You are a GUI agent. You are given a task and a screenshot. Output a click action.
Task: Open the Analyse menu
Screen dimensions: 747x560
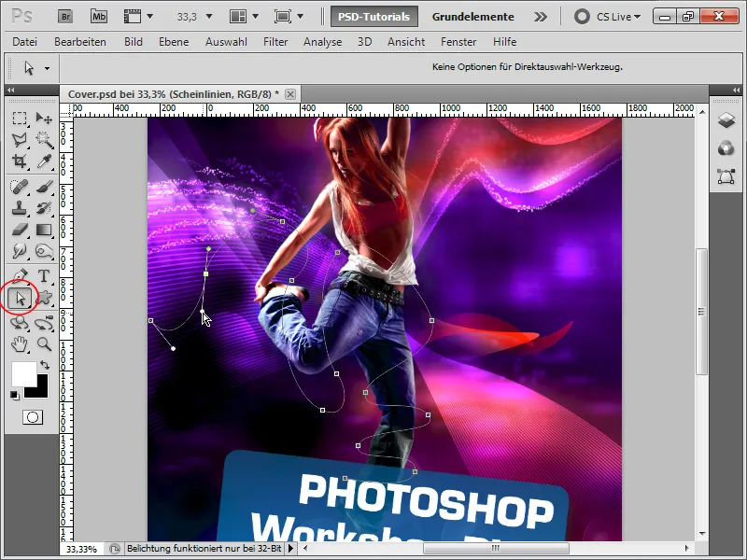pos(322,42)
